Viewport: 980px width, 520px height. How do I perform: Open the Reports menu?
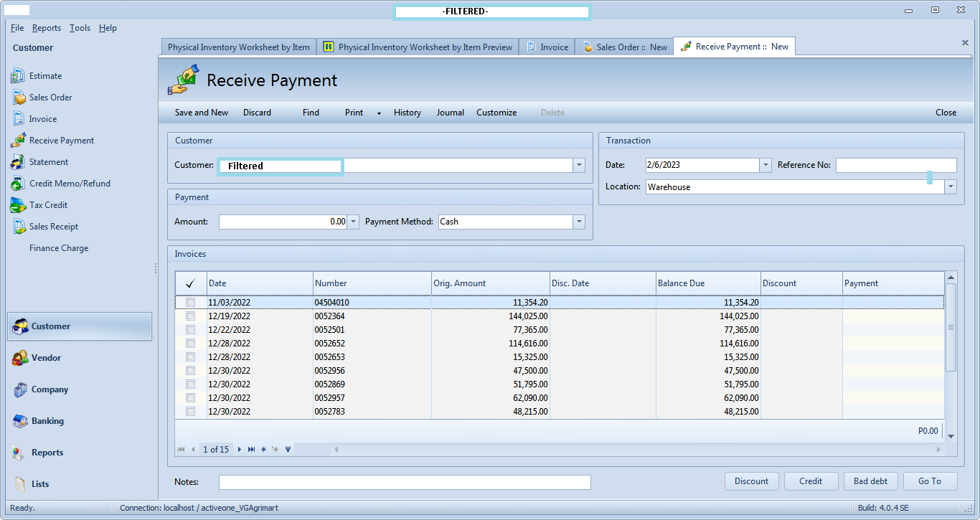pos(47,28)
